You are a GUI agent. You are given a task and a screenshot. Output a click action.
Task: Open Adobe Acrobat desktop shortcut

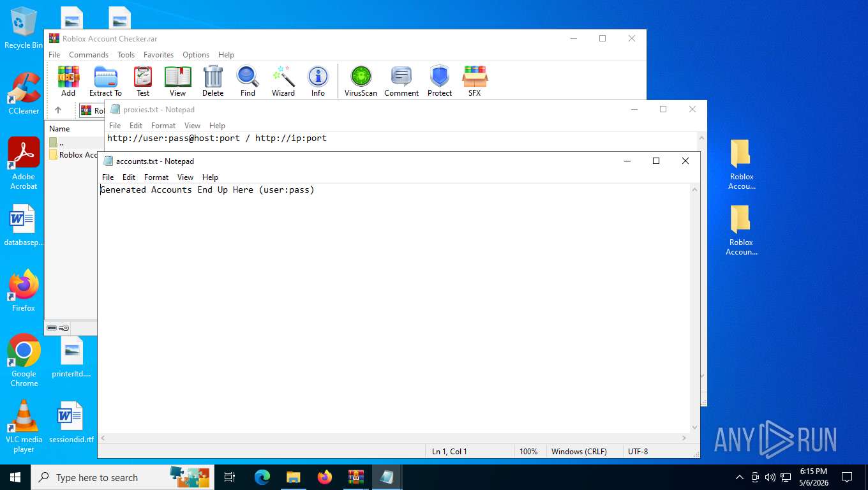click(24, 163)
